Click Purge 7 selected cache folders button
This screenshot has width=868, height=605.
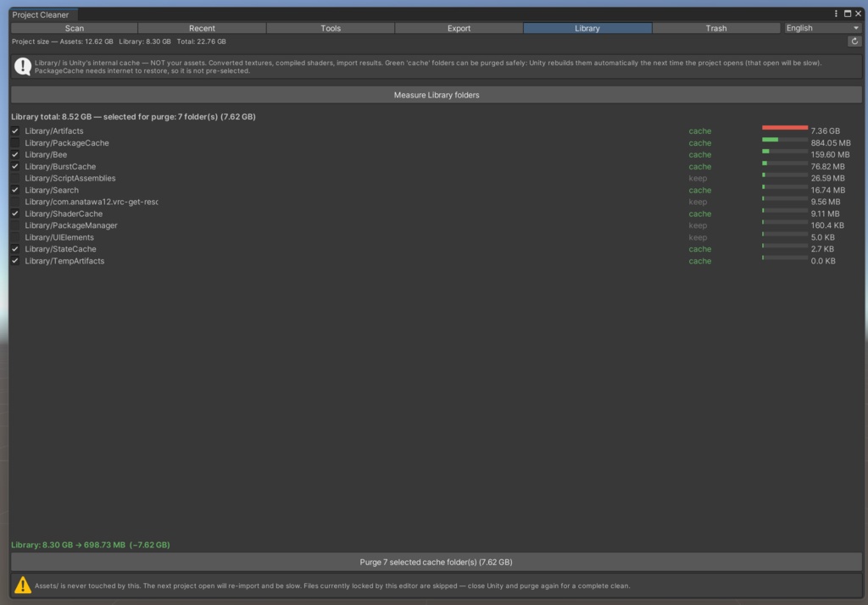[x=437, y=562]
